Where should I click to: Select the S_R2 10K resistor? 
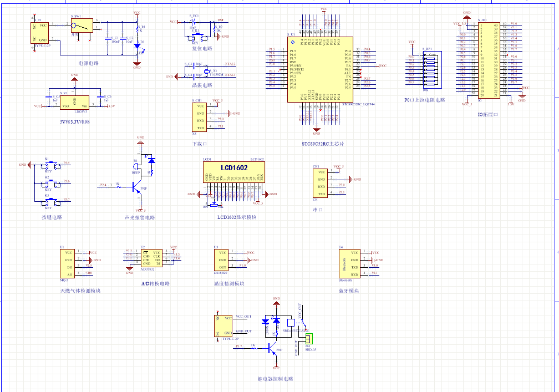point(215,29)
